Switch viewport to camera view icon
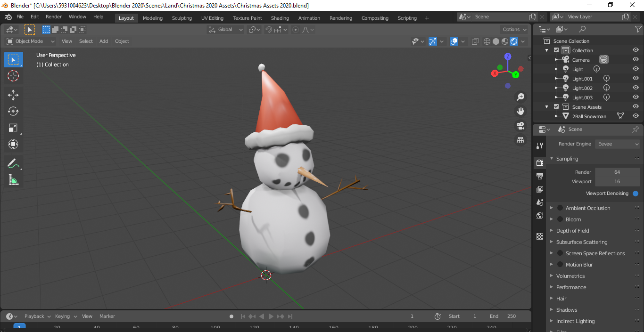The width and height of the screenshot is (644, 332). click(x=520, y=126)
